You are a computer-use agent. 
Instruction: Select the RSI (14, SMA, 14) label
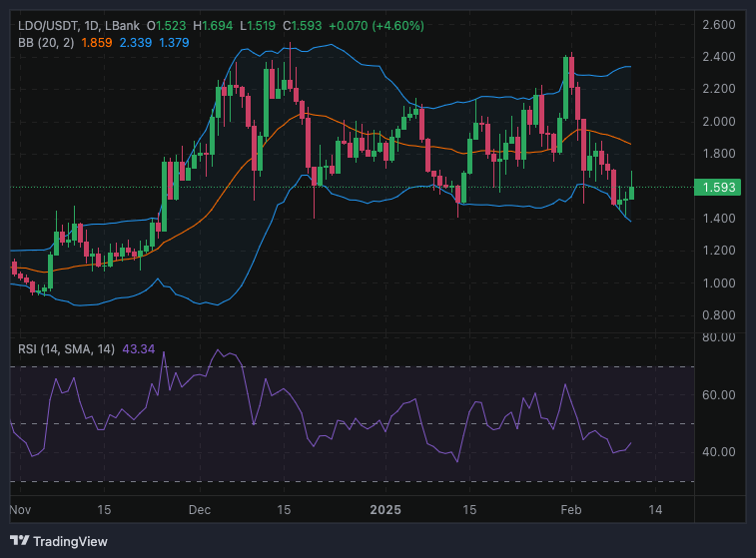point(67,348)
